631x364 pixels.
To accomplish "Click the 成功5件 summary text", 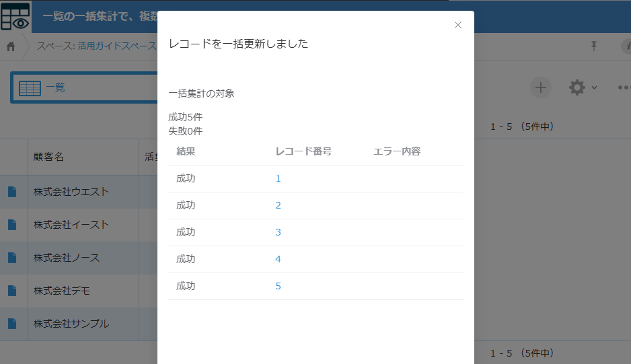I will pos(186,117).
